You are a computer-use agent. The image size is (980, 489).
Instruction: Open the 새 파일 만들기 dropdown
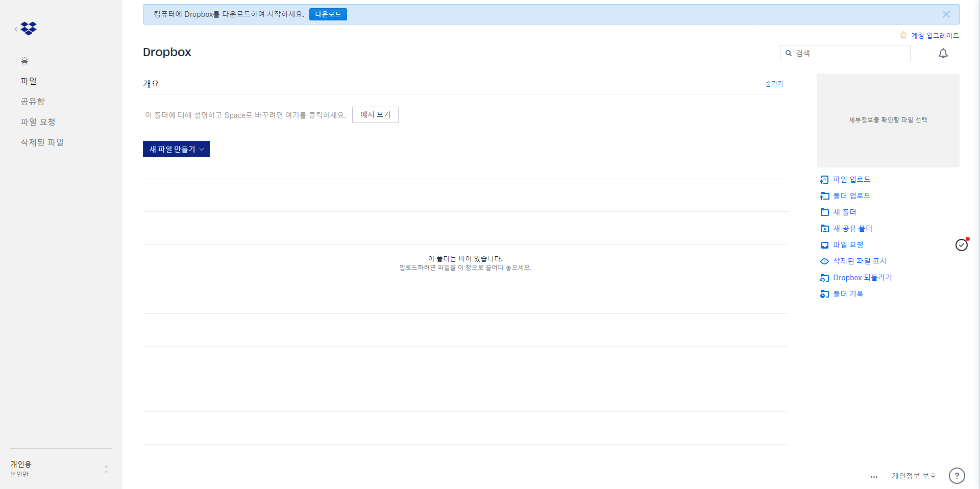[x=176, y=149]
